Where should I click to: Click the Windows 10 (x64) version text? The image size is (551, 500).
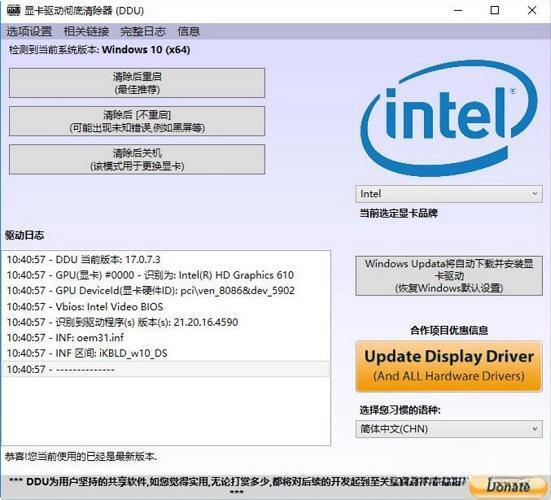[146, 50]
